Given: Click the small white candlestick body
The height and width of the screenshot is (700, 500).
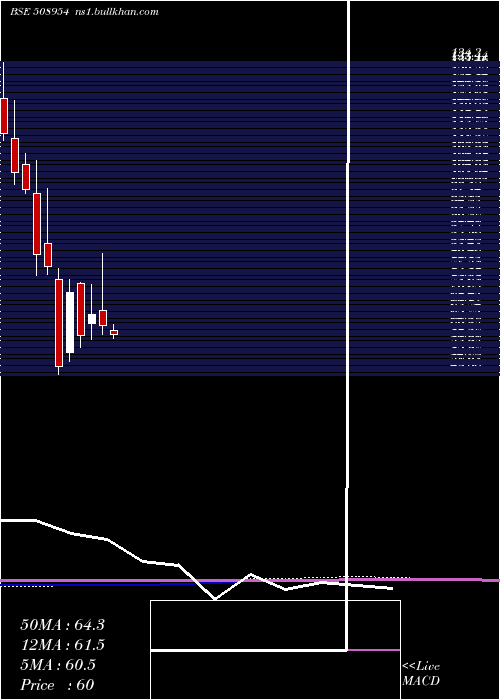Looking at the screenshot, I should pos(92,319).
